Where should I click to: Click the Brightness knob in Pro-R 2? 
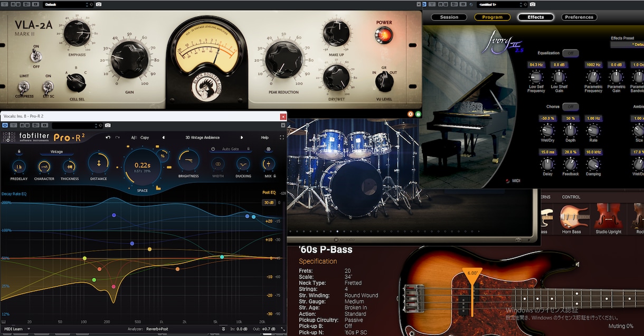pyautogui.click(x=188, y=161)
